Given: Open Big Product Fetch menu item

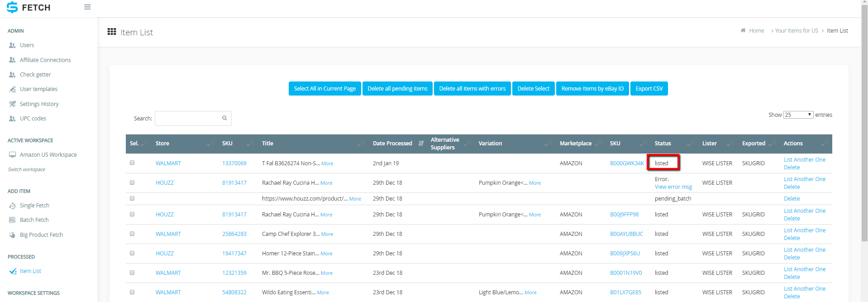Looking at the screenshot, I should (x=42, y=235).
